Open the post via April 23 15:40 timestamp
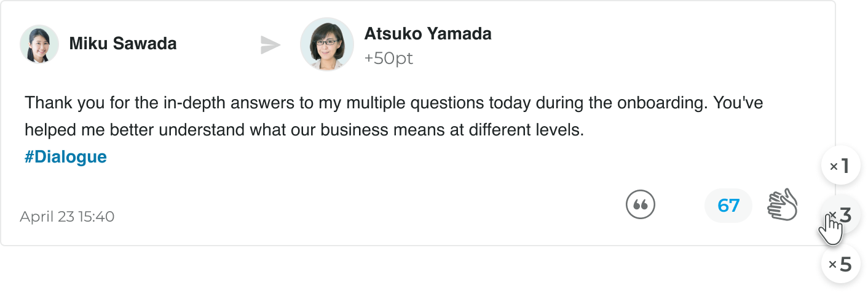This screenshot has width=868, height=293. click(x=67, y=217)
